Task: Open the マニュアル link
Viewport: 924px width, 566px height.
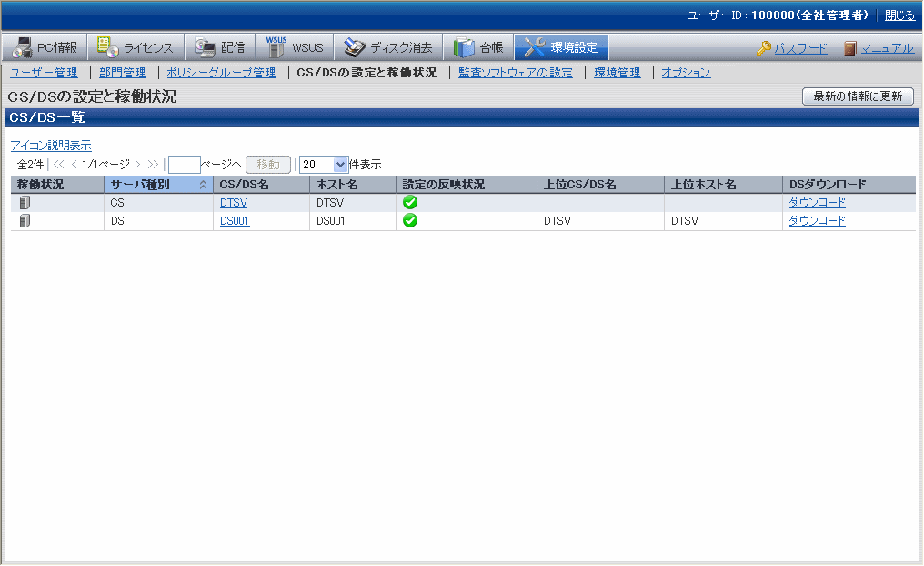Action: 887,48
